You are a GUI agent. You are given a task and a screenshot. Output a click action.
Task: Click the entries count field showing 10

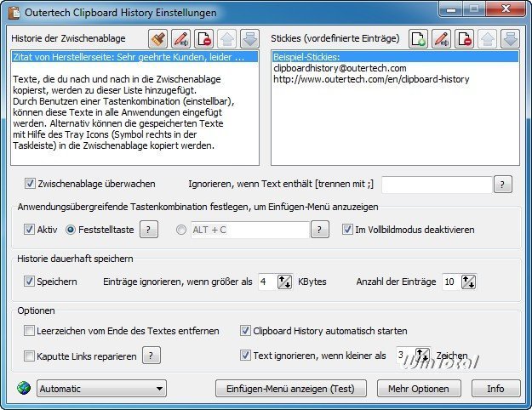[452, 282]
